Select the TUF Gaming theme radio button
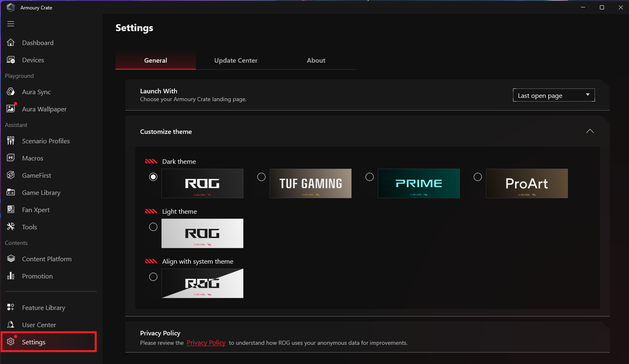Viewport: 629px width, 364px height. click(x=261, y=177)
